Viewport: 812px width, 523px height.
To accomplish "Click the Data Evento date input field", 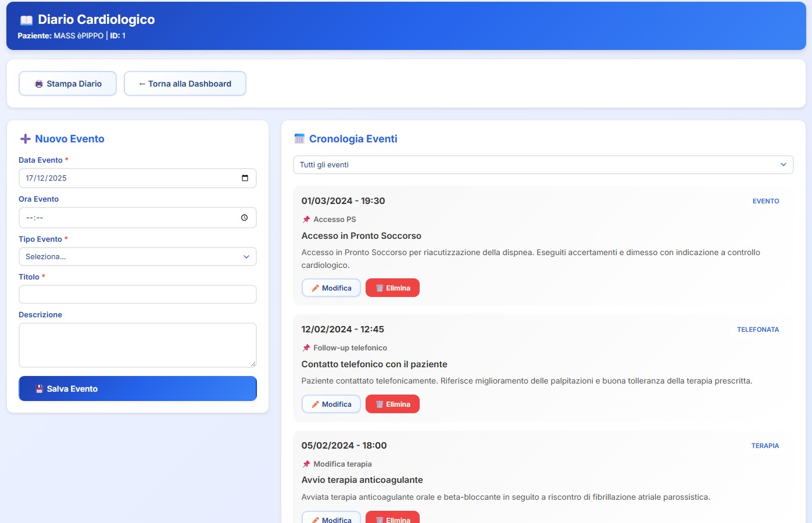I will (x=116, y=178).
